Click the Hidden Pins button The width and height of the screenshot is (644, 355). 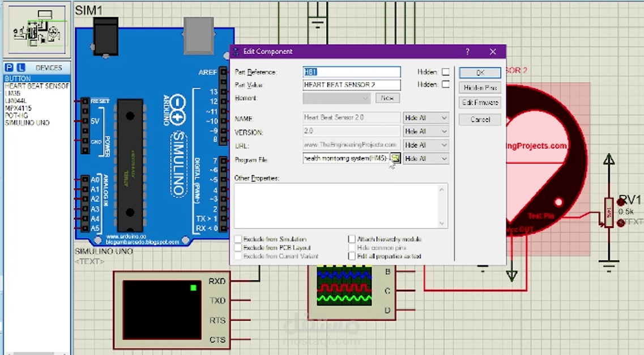(480, 88)
